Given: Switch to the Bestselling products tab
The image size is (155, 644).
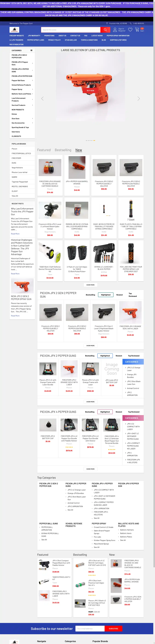Looking at the screenshot, I should [63, 150].
